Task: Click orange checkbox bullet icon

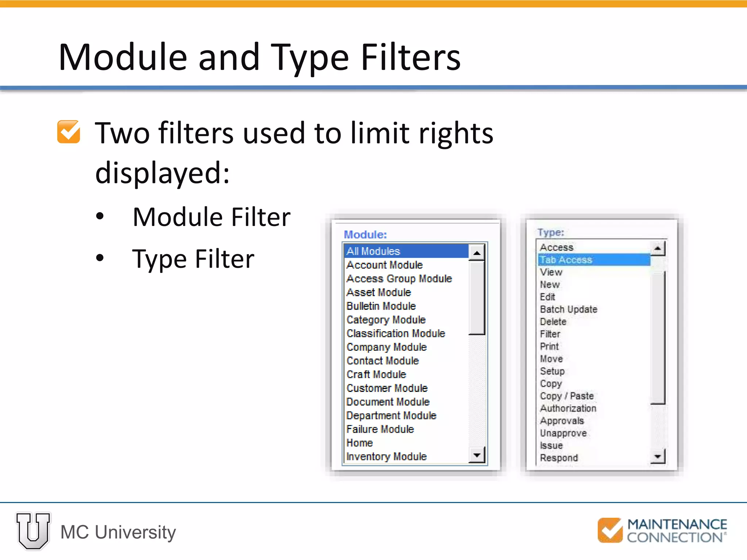Action: tap(69, 132)
